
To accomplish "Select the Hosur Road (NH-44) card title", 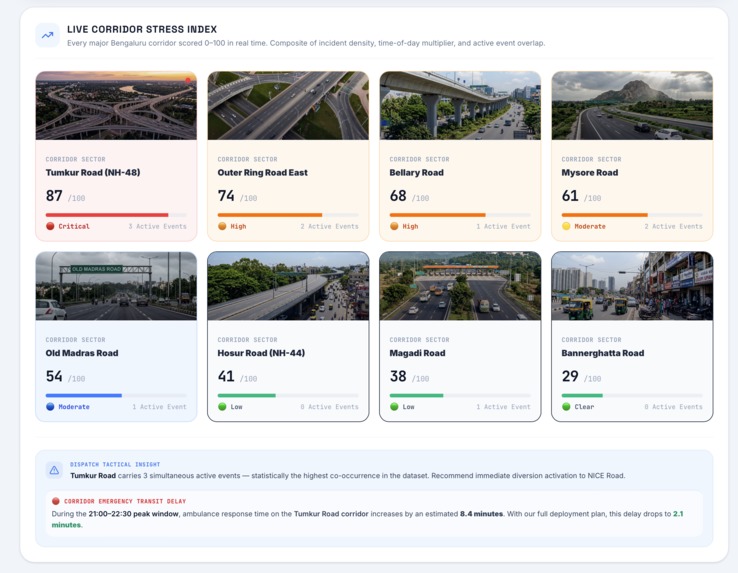I will pyautogui.click(x=261, y=353).
